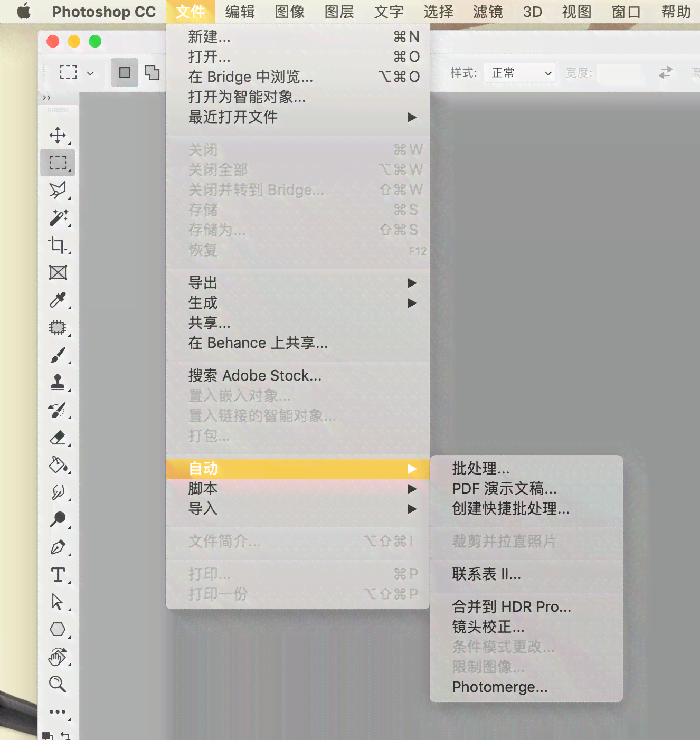
Task: Choose 镜头校正... in submenu
Action: 526,627
